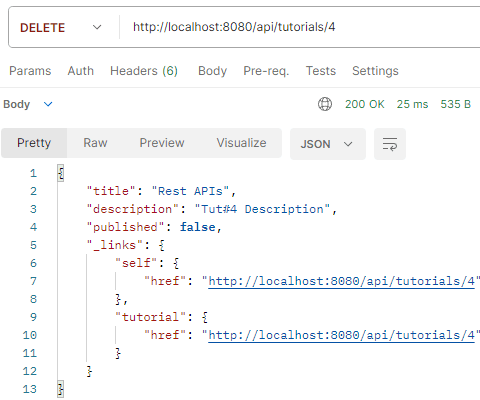Viewport: 480px width, 400px height.
Task: Click the "Tut#4 Description" value
Action: pyautogui.click(x=262, y=209)
